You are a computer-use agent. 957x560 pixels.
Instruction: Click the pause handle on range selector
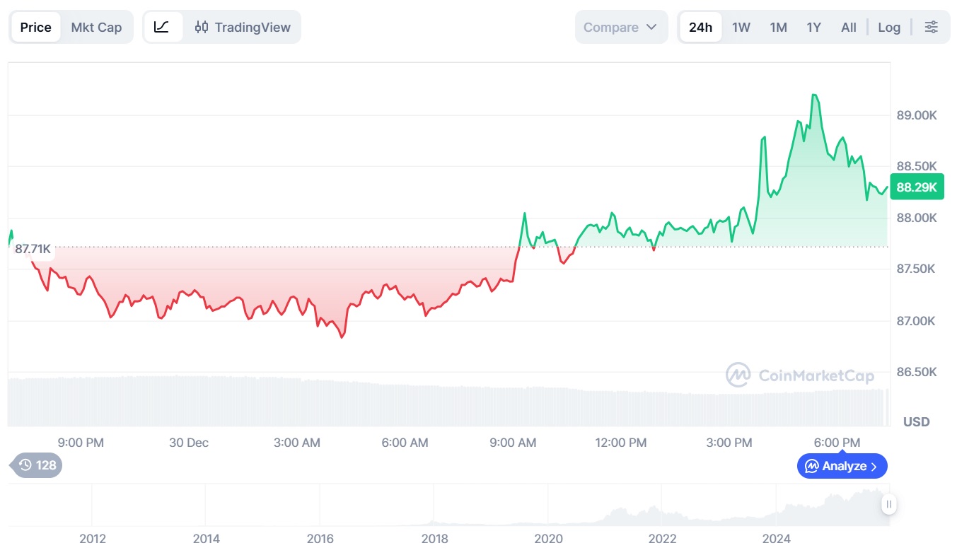point(888,504)
